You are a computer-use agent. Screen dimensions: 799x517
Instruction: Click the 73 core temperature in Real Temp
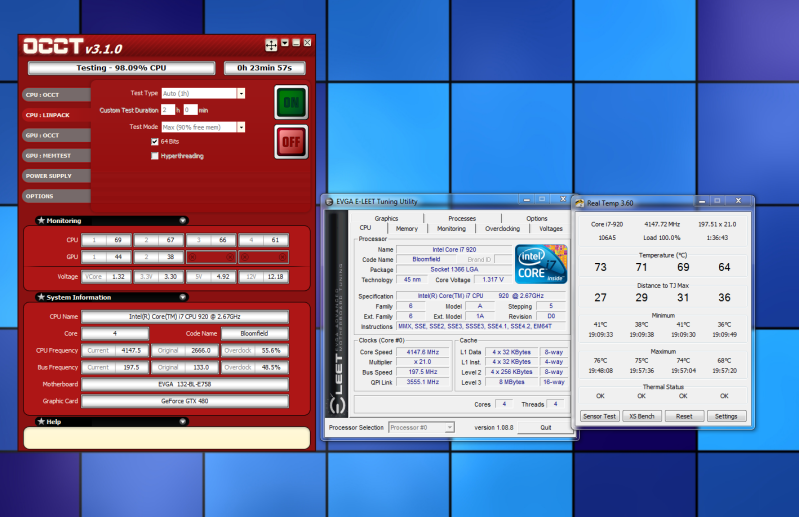click(x=600, y=267)
